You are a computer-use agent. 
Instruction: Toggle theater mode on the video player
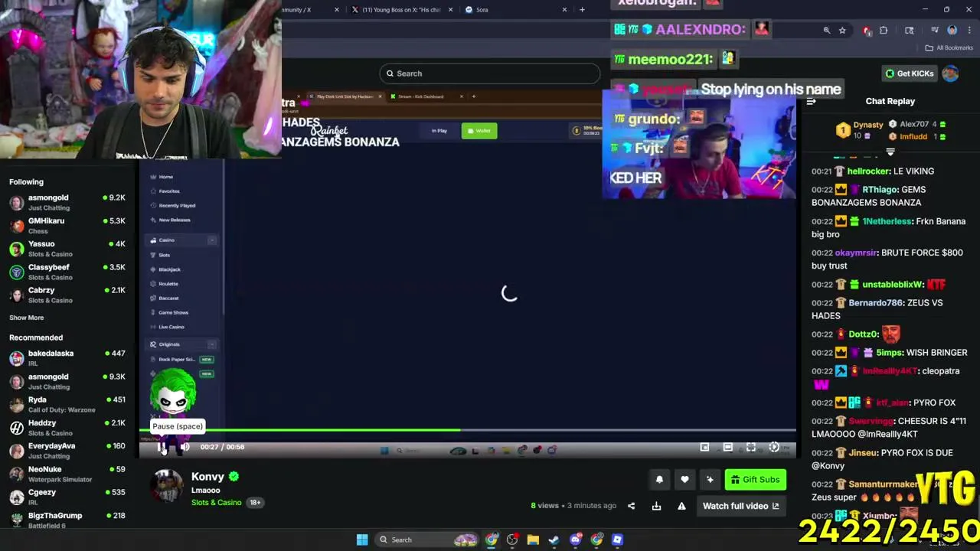(x=728, y=447)
